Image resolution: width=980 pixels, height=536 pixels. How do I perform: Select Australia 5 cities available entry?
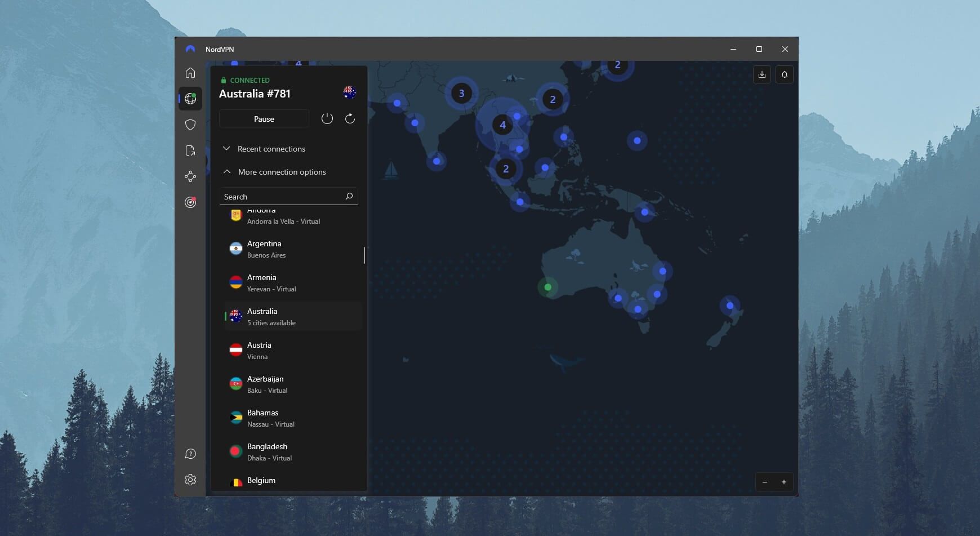[x=293, y=317]
